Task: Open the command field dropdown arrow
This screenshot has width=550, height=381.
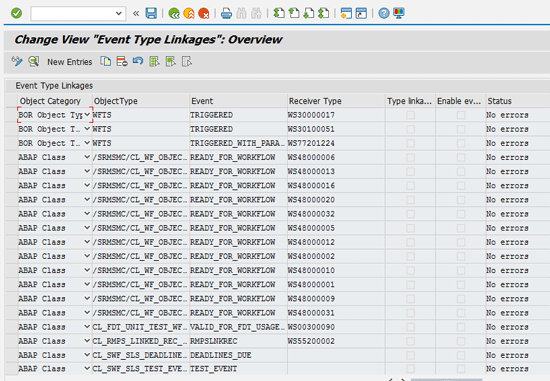Action: coord(119,13)
